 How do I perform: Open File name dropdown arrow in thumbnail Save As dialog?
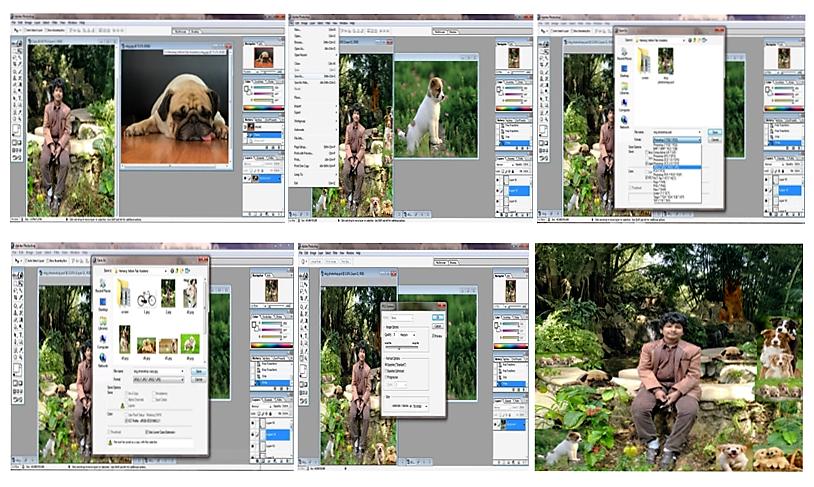click(182, 371)
